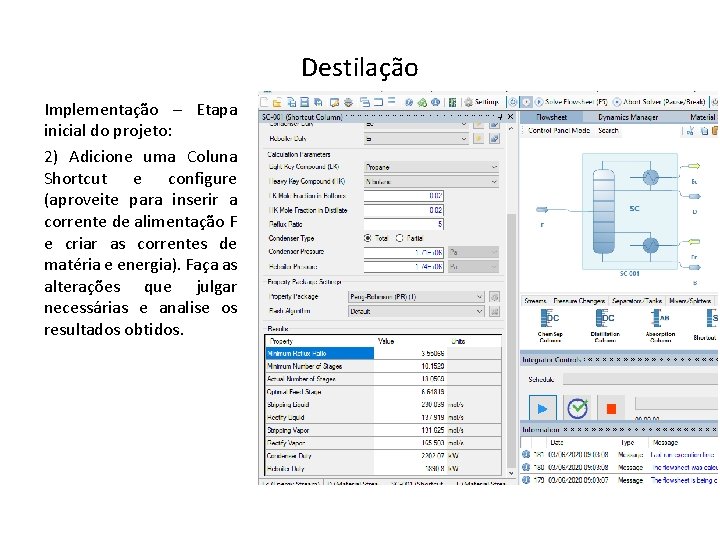Select feed stream F arrow on flowsheet
The image size is (720, 540).
tap(542, 210)
